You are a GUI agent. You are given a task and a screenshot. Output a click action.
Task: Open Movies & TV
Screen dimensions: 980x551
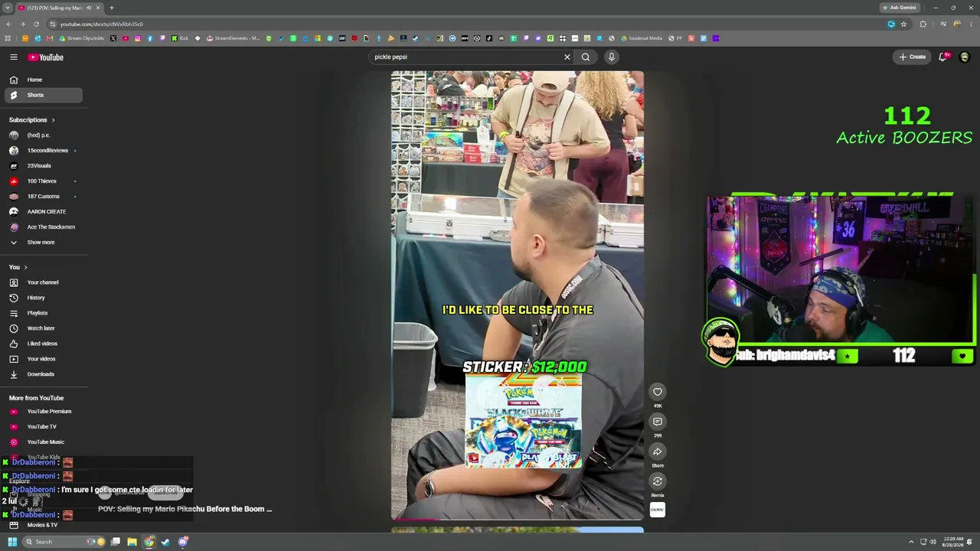click(42, 525)
